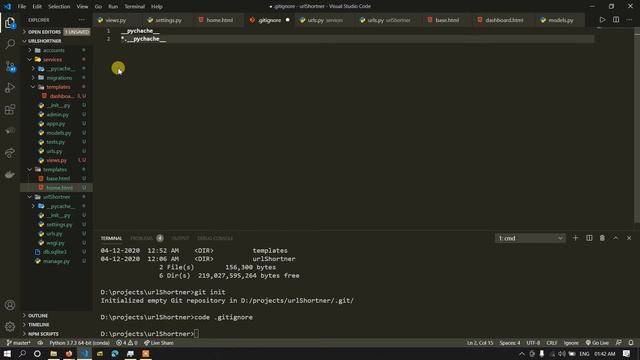Screen dimensions: 640x360
Task: Expand the migrations folder
Action: 59,78
